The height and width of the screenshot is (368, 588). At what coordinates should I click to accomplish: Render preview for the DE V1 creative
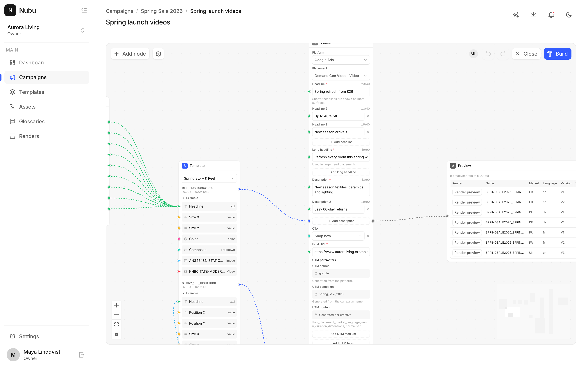click(x=467, y=213)
